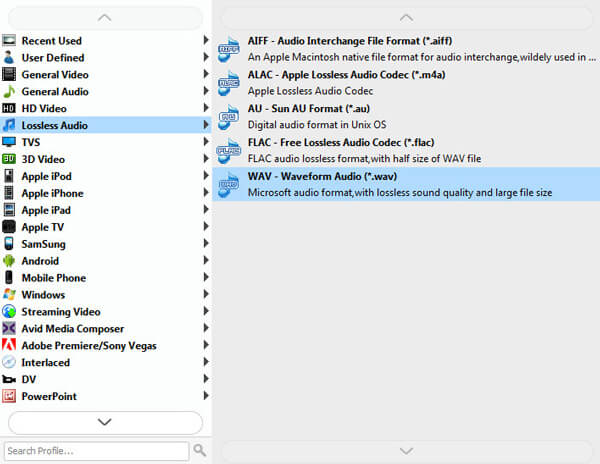
Task: Click the Mobile Phone icon
Action: 9,277
